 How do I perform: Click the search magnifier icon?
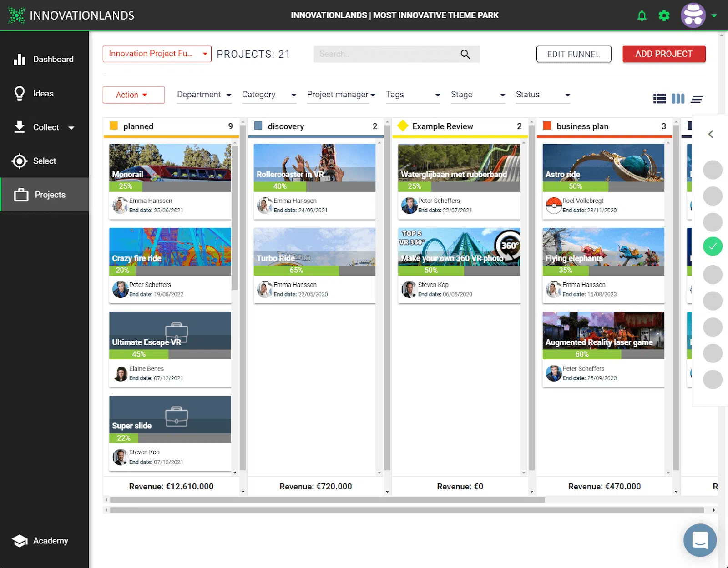pos(465,54)
